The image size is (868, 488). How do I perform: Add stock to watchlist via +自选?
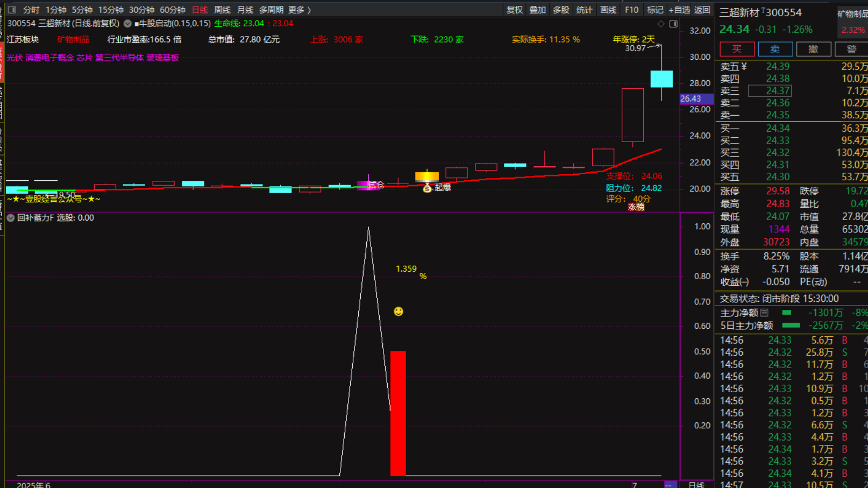coord(679,10)
